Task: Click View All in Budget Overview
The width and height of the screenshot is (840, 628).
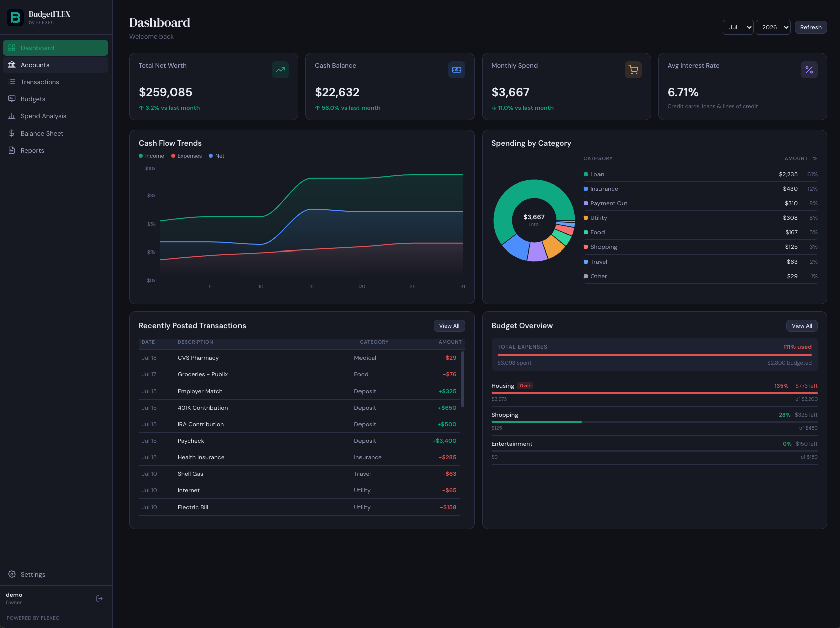Action: (802, 326)
